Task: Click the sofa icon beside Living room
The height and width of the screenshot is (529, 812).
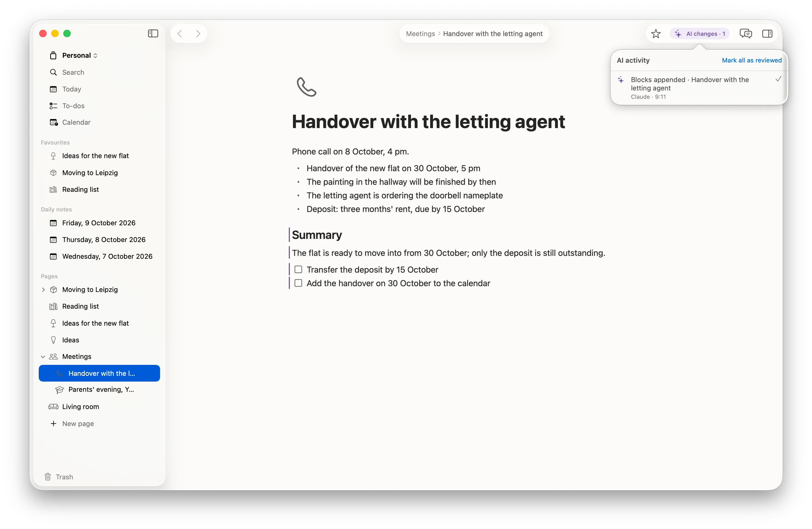Action: pos(53,407)
